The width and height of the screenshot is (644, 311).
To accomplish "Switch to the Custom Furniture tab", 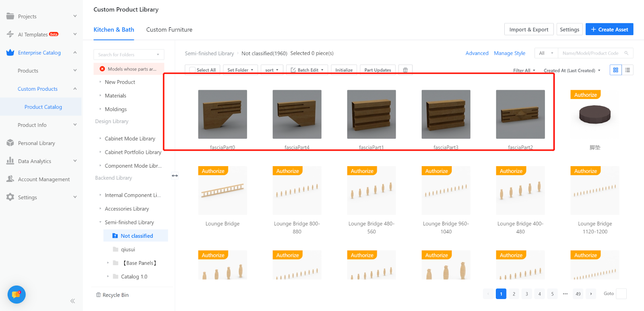I will click(169, 30).
